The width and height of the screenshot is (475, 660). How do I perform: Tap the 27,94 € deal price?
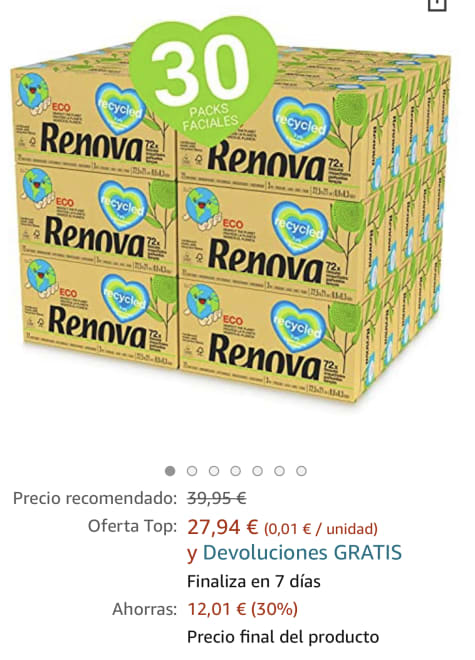[222, 527]
